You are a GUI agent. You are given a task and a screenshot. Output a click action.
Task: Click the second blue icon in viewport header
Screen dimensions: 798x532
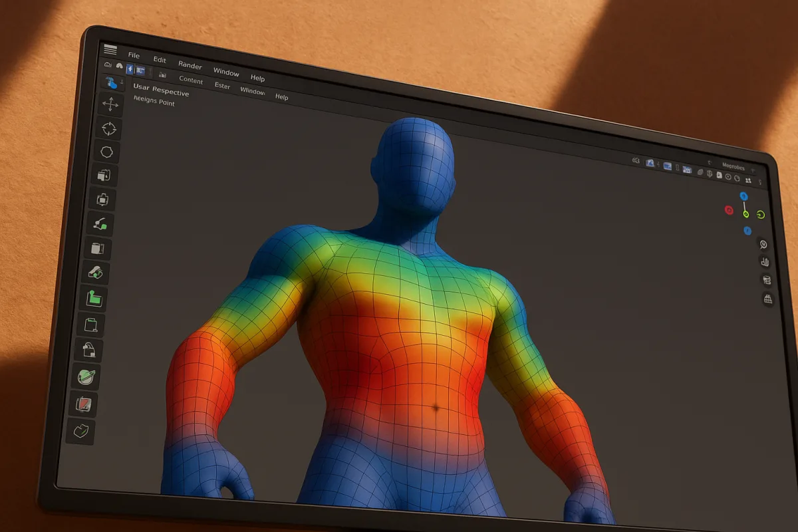click(x=667, y=166)
